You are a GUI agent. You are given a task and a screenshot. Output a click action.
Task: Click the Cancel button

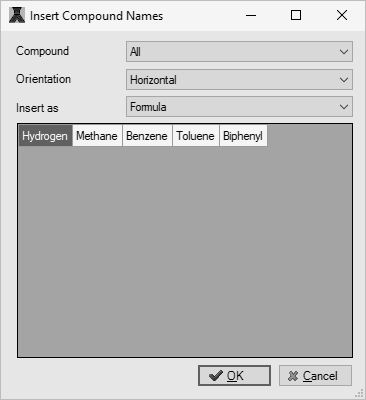click(x=315, y=376)
